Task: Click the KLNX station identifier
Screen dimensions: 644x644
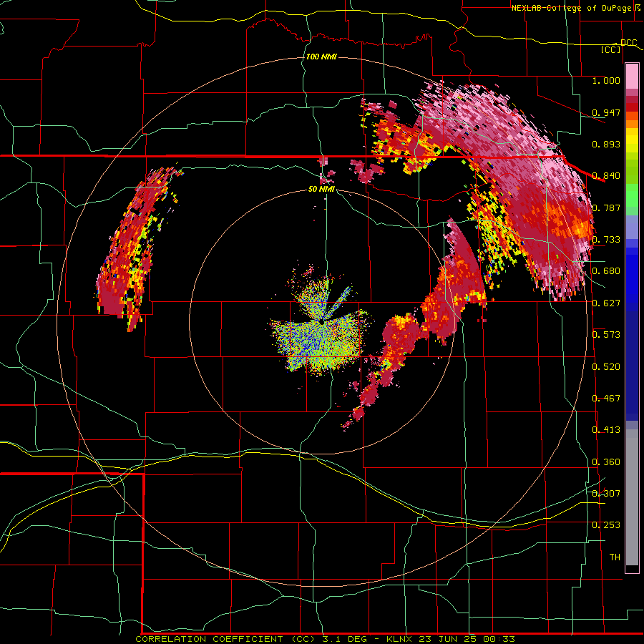Action: (x=401, y=639)
